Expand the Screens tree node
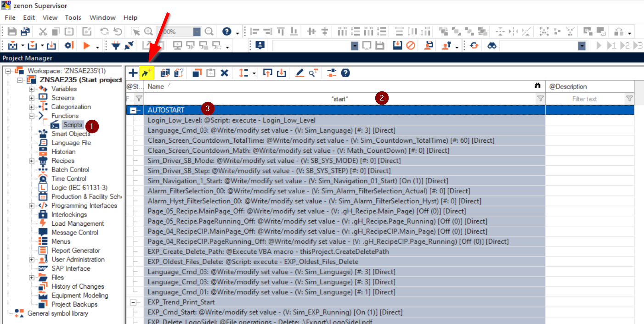This screenshot has width=644, height=324. point(32,98)
